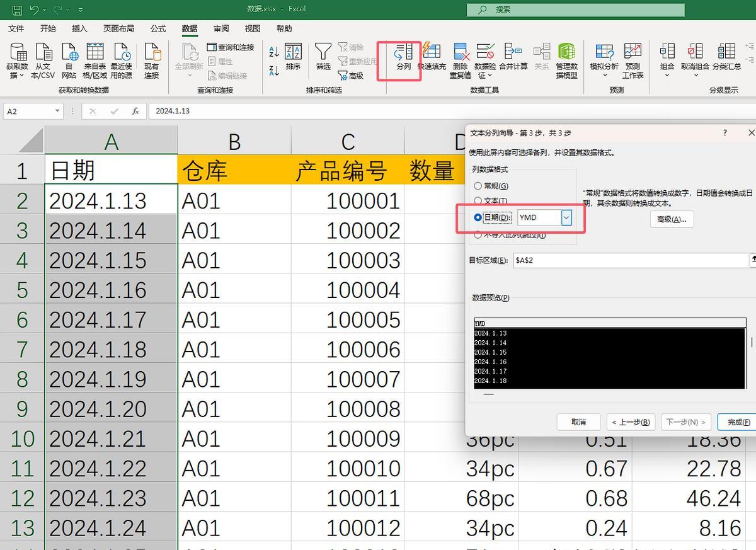Image resolution: width=756 pixels, height=550 pixels.
Task: Open Manage Data Model (管理数据模型)
Action: pyautogui.click(x=567, y=61)
